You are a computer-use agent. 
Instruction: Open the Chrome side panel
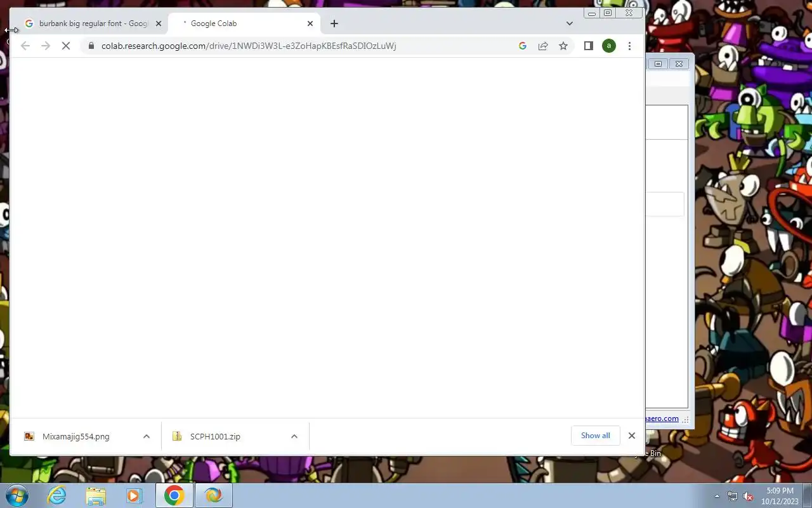tap(589, 46)
